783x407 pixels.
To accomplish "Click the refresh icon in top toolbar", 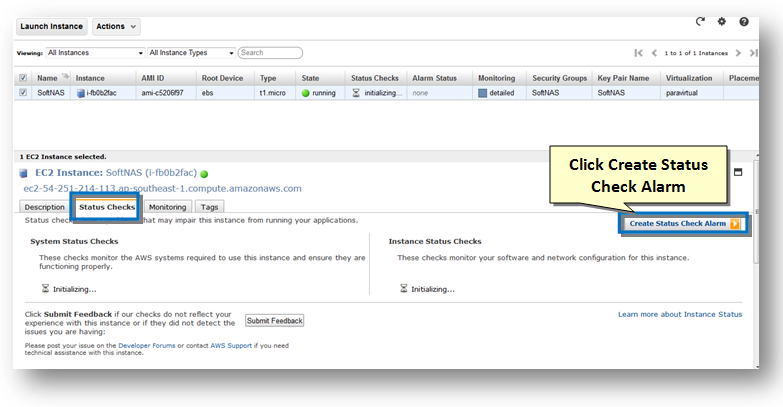I will click(701, 21).
